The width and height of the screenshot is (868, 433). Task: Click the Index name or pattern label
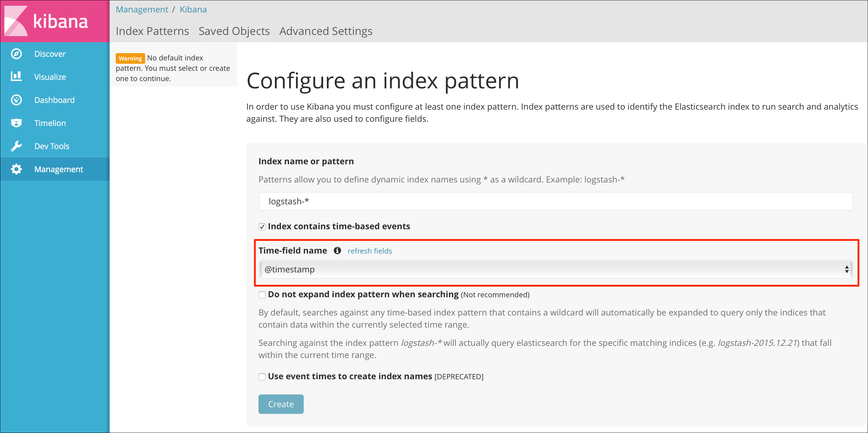pyautogui.click(x=306, y=162)
